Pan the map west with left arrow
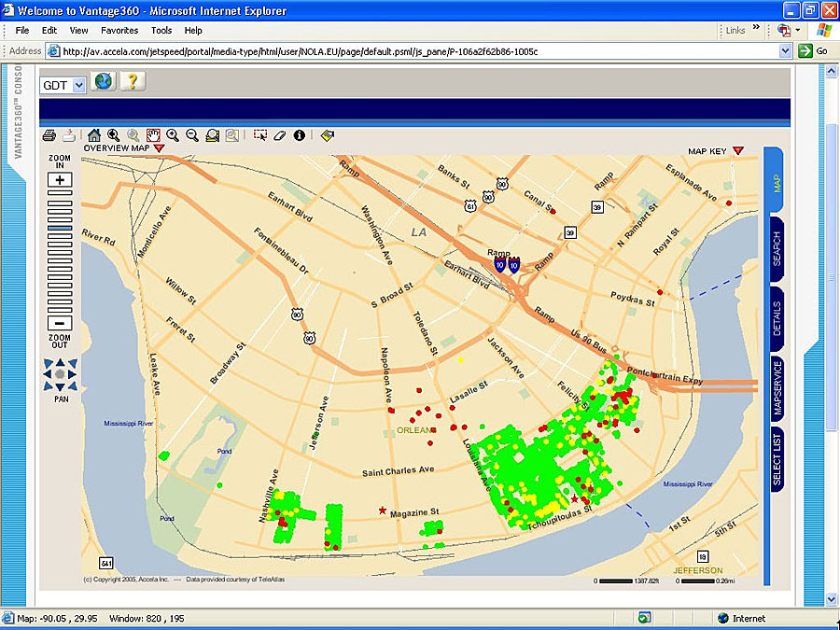Image resolution: width=840 pixels, height=630 pixels. [x=48, y=374]
